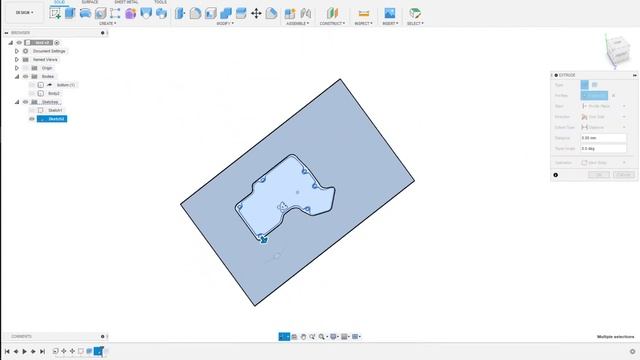Click the Insert image icon

coord(390,13)
